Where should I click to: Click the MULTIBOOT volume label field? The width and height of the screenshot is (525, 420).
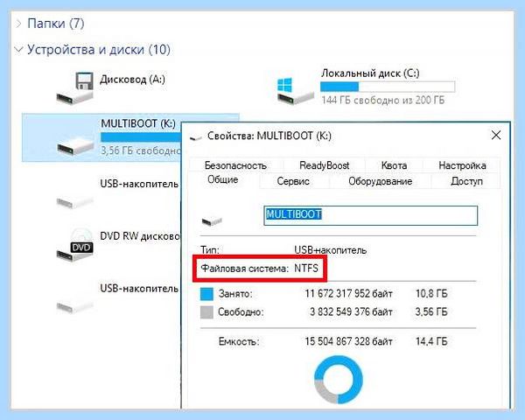371,215
